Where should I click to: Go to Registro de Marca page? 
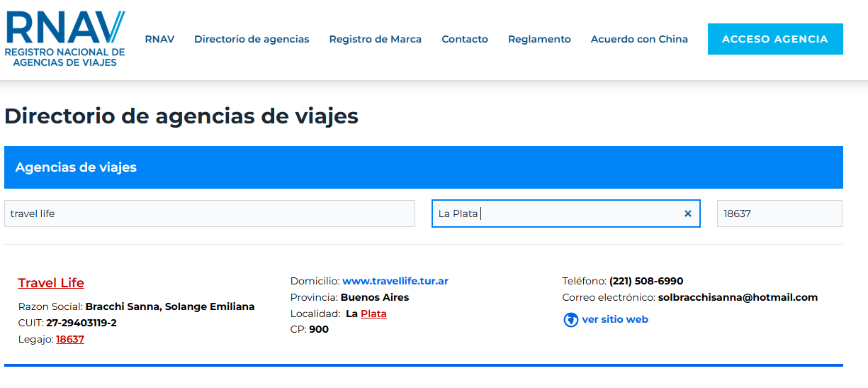pyautogui.click(x=375, y=39)
